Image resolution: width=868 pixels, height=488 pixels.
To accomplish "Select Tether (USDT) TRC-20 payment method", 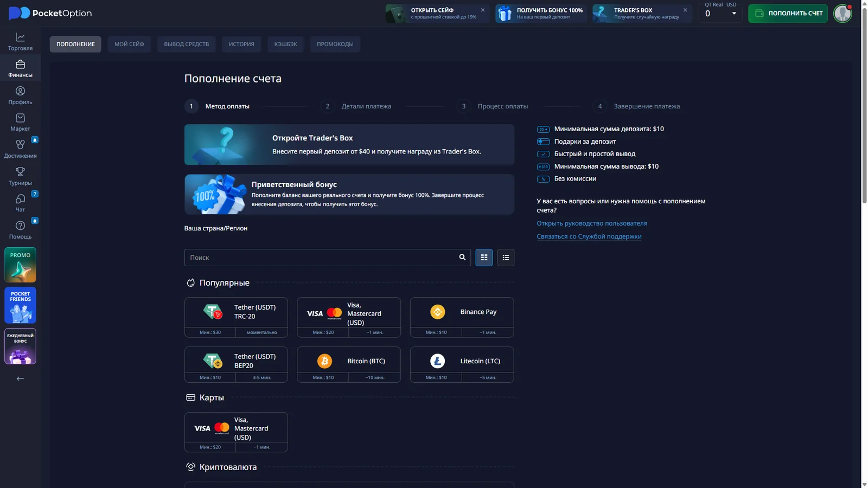I will (x=236, y=317).
